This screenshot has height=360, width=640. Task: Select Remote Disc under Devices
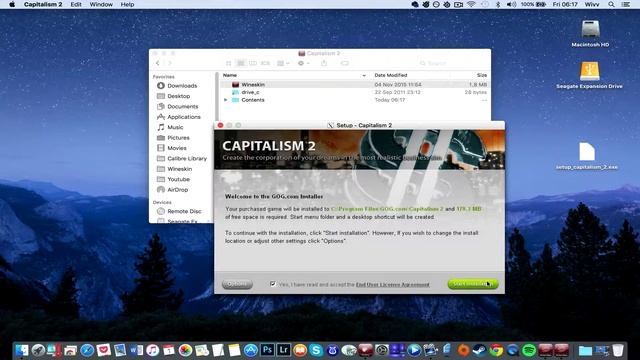point(184,211)
